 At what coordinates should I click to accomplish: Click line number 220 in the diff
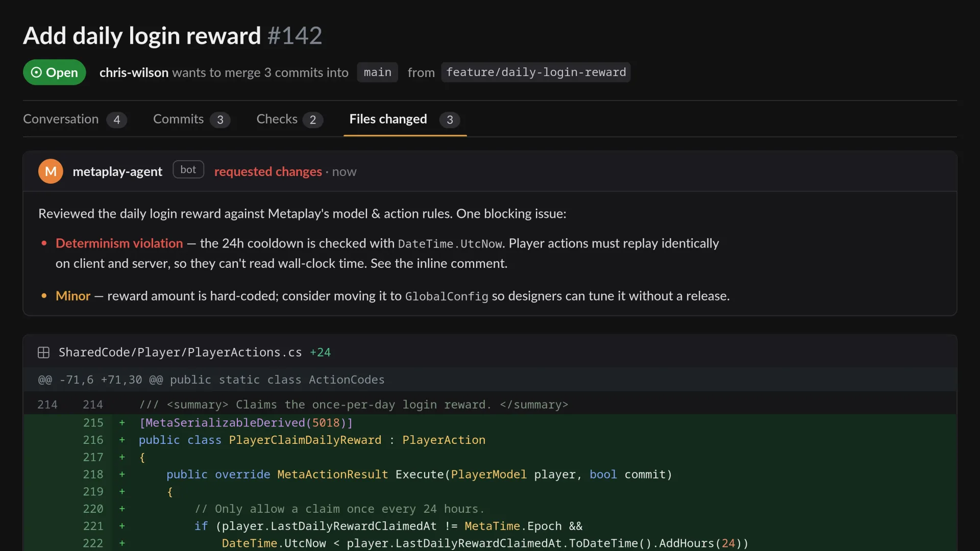(x=93, y=509)
